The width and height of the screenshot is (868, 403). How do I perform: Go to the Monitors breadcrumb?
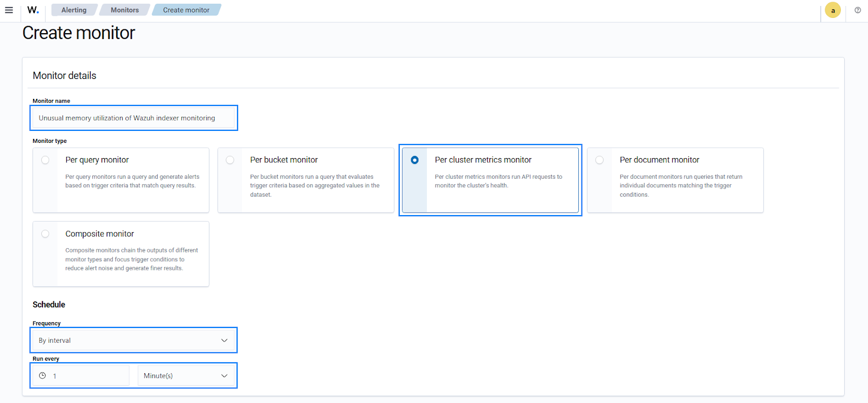[x=125, y=10]
